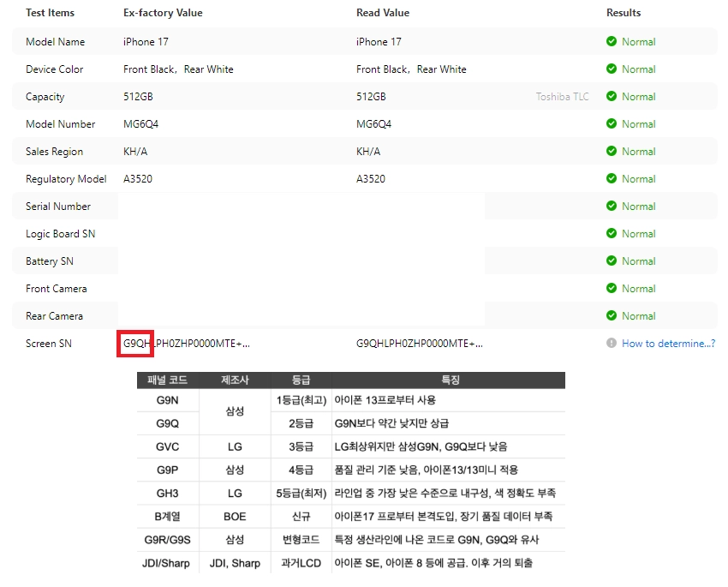Screen dimensions: 728x587
Task: Click panel code cell 'GVC'
Action: point(167,446)
